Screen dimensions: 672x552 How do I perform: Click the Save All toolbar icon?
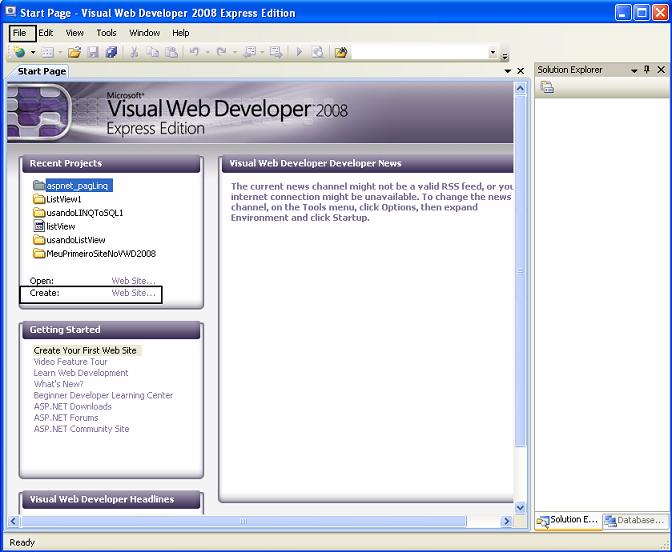[x=111, y=52]
